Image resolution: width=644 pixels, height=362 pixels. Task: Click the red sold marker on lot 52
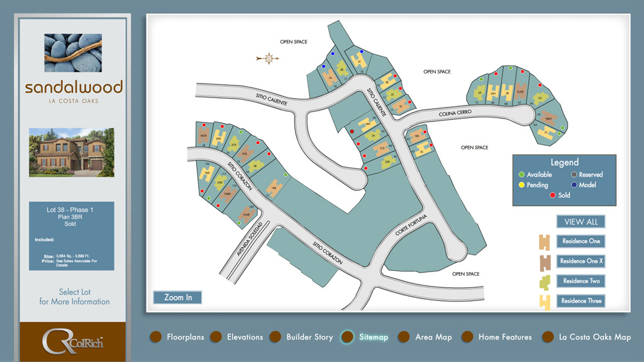pos(431,145)
